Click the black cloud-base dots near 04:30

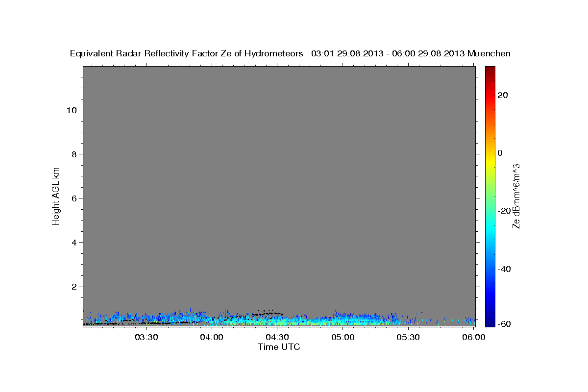(x=268, y=313)
